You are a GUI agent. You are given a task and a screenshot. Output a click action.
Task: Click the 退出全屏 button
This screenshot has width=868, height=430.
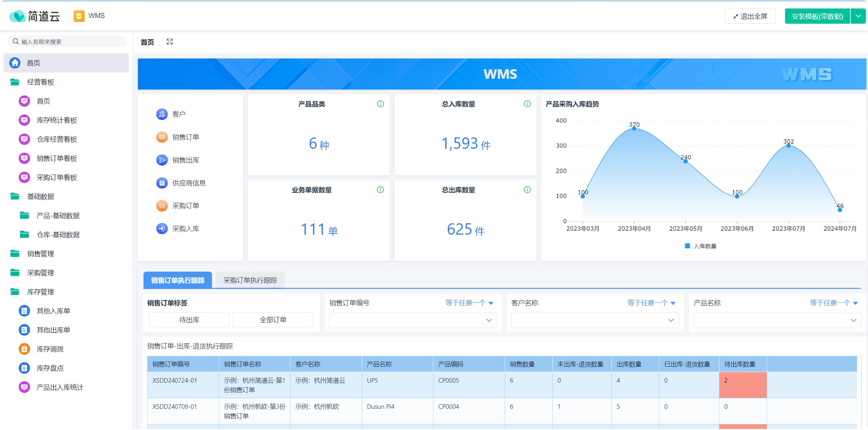[x=750, y=16]
